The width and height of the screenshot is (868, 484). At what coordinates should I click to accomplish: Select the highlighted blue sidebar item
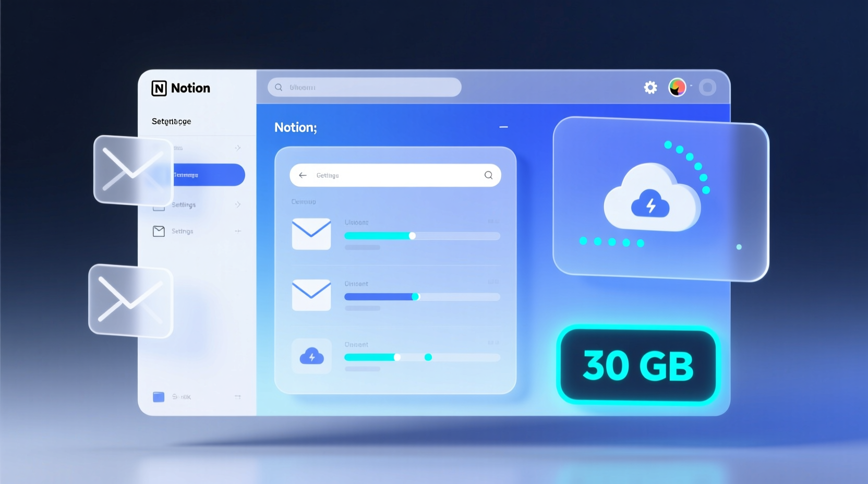[208, 175]
